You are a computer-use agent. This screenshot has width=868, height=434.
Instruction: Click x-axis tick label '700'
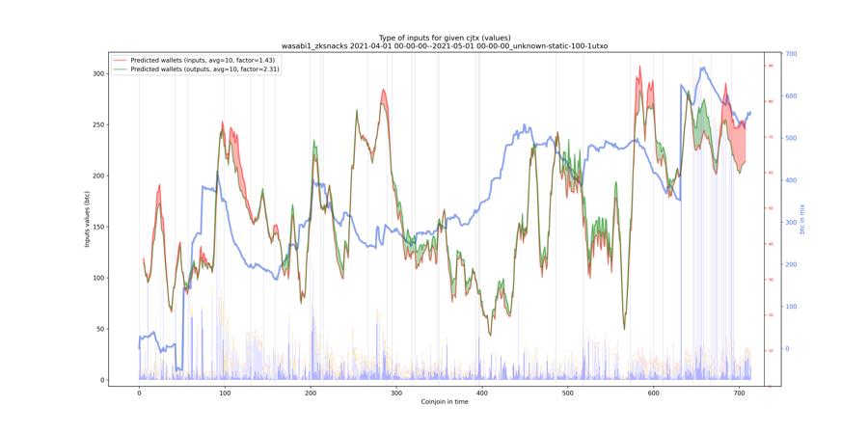(739, 392)
